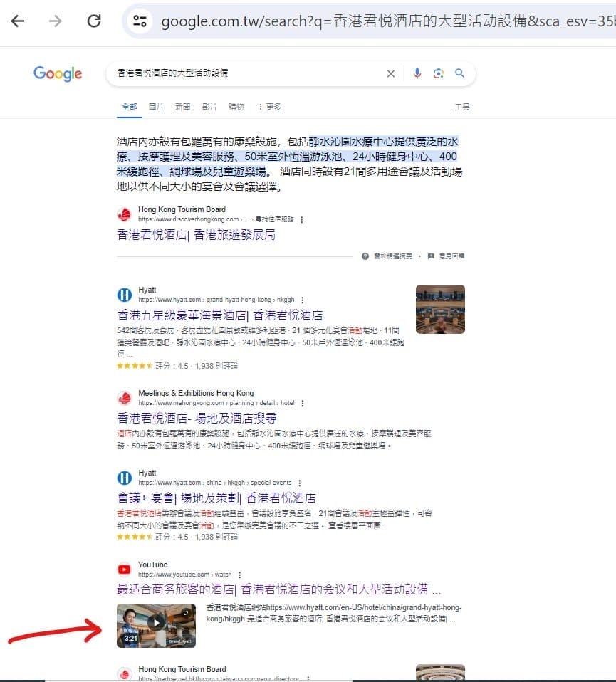
Task: Click the browser back arrow
Action: click(x=17, y=21)
